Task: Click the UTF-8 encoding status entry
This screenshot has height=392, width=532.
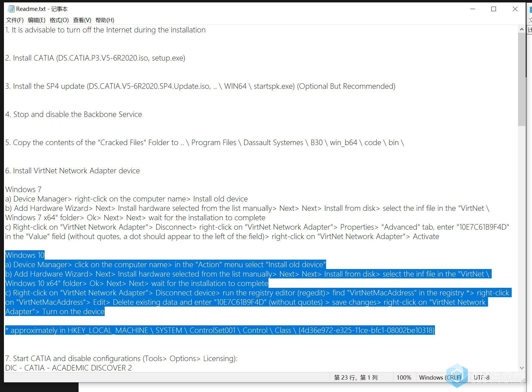Action: point(482,377)
